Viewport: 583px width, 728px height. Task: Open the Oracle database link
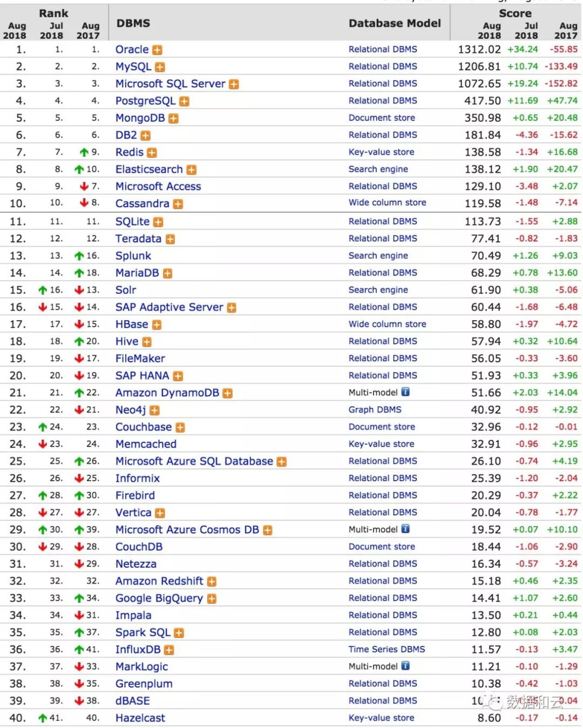click(132, 50)
